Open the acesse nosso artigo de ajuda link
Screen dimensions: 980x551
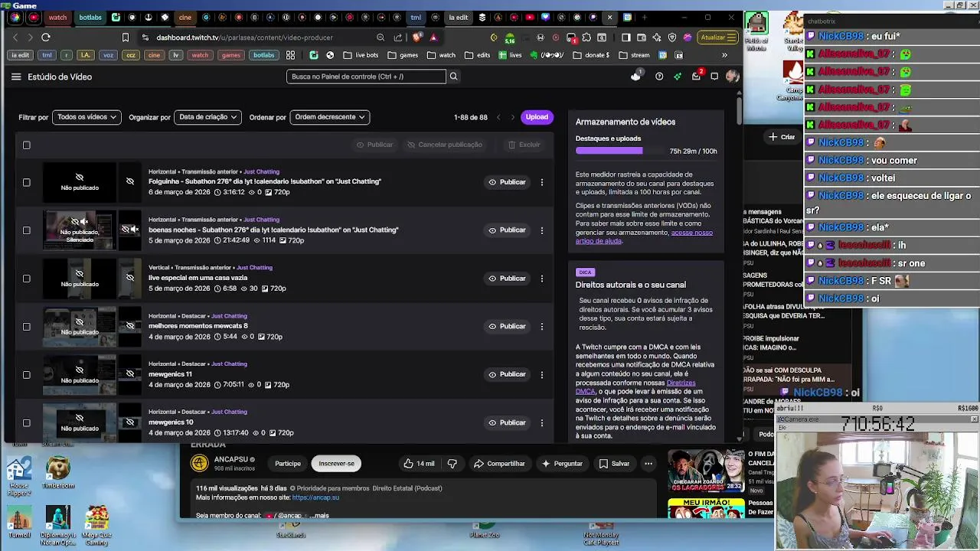(x=645, y=236)
